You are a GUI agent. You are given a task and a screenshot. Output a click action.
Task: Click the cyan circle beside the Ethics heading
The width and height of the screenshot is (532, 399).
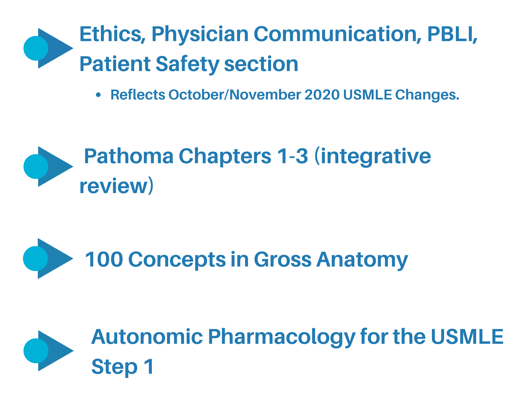tap(36, 48)
